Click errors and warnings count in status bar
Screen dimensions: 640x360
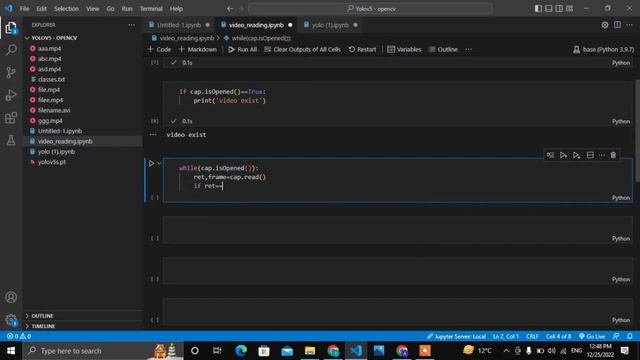click(x=19, y=336)
